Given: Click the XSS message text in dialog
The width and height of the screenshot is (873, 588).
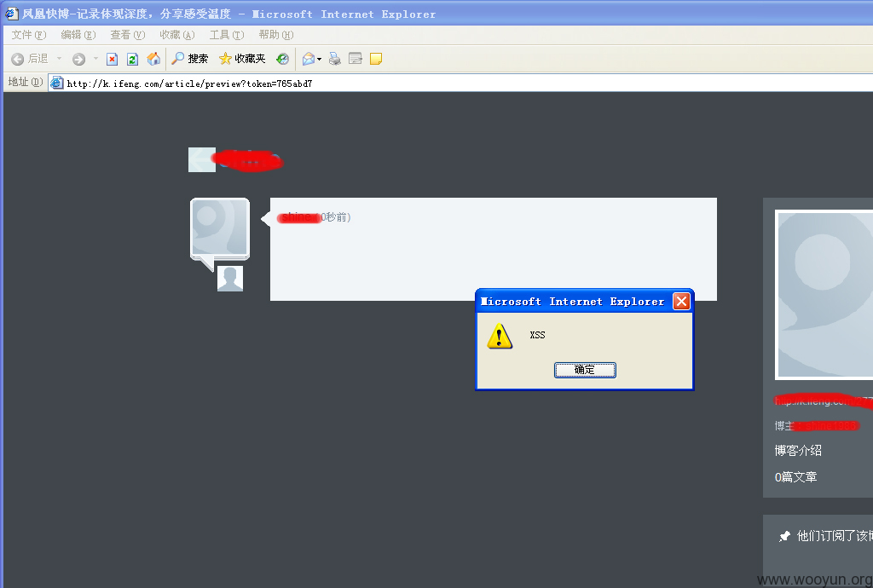Looking at the screenshot, I should [537, 335].
